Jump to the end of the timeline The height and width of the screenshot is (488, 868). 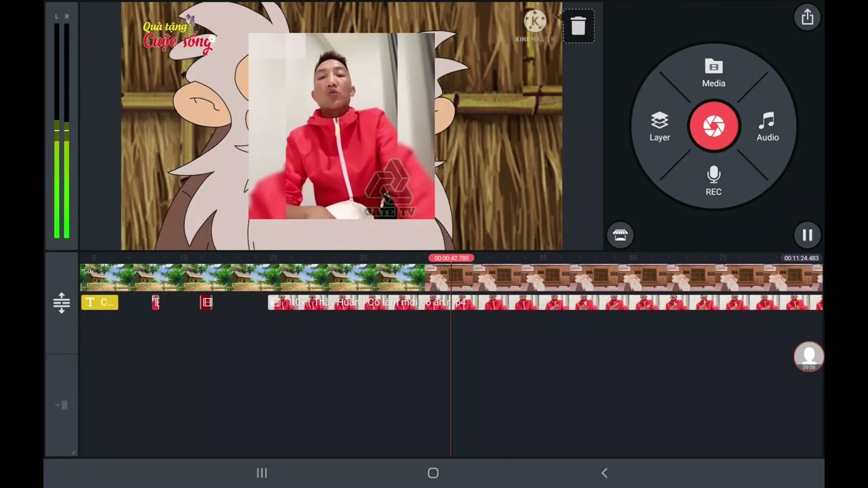click(63, 405)
